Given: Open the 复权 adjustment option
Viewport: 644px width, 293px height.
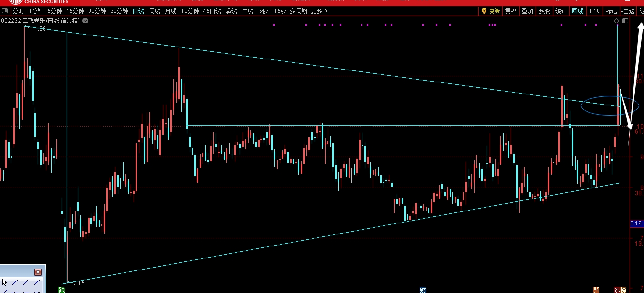Looking at the screenshot, I should pos(511,11).
